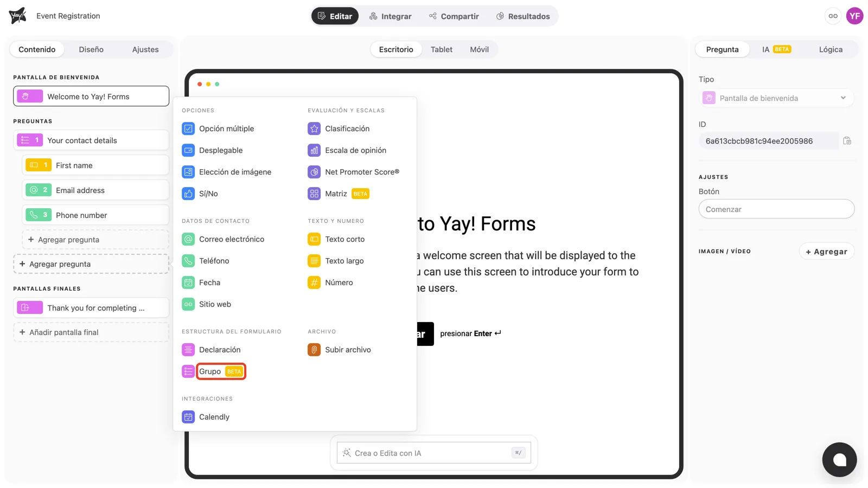Click the Correo electrónico at-sign icon
868x488 pixels.
pyautogui.click(x=188, y=239)
